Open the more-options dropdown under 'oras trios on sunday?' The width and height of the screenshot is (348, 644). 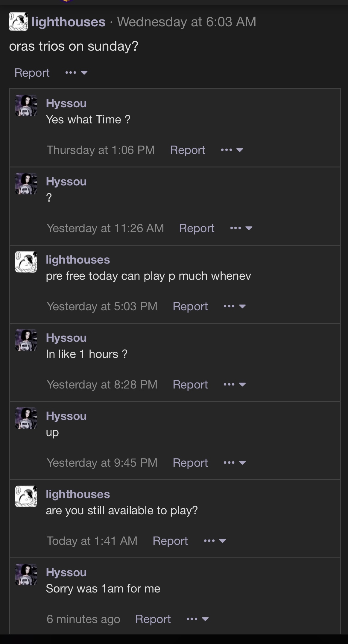pyautogui.click(x=76, y=73)
